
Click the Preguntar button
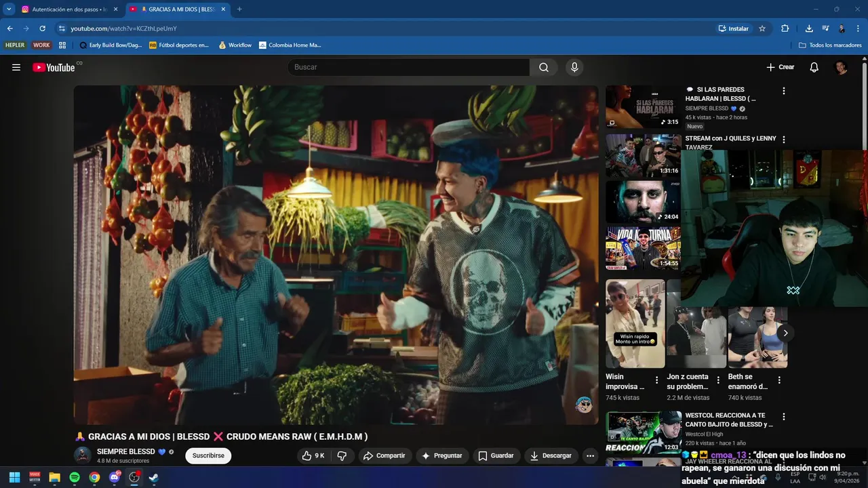[441, 456]
